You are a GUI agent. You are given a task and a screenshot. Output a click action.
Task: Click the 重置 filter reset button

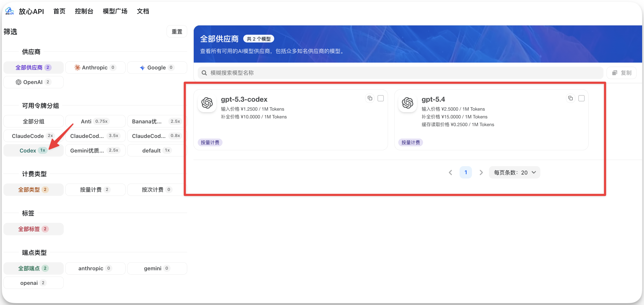coord(177,32)
